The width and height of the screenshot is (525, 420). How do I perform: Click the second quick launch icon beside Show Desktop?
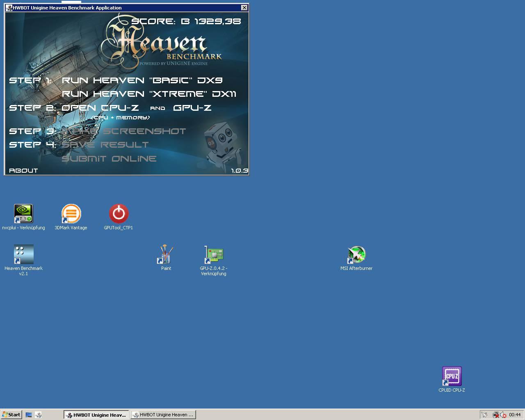(38, 415)
